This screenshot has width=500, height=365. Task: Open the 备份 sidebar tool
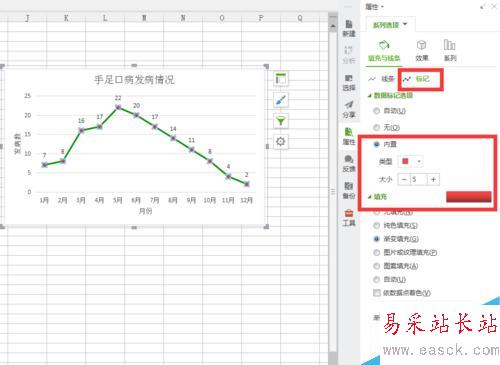coord(349,190)
